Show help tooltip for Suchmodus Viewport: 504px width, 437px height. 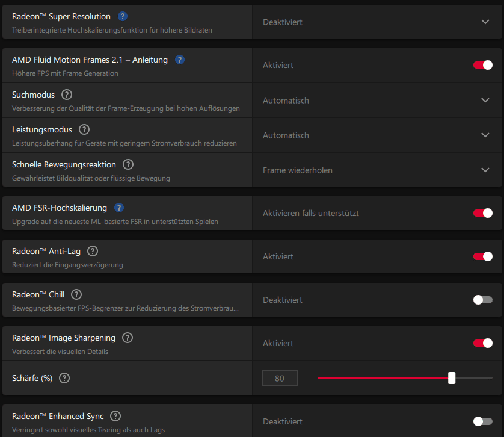(67, 95)
